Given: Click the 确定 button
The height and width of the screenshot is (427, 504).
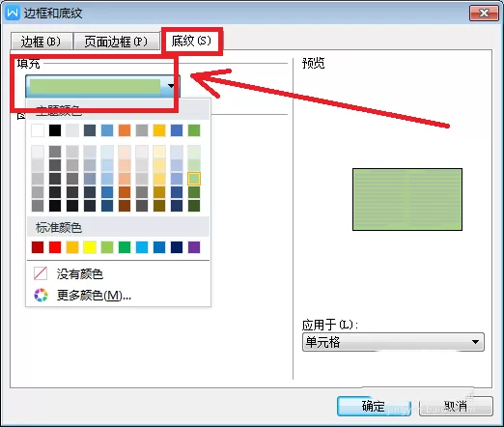Looking at the screenshot, I should pos(374,406).
